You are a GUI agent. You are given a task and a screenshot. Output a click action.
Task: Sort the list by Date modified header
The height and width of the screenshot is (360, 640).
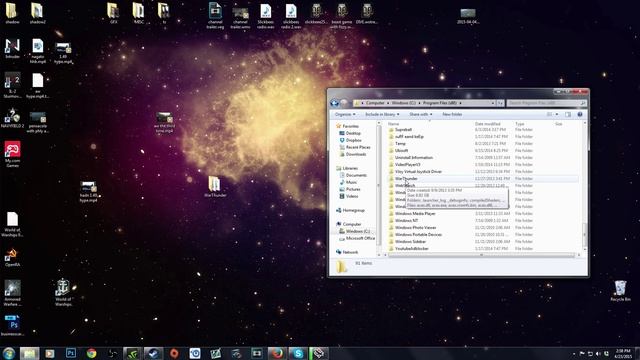(488, 124)
